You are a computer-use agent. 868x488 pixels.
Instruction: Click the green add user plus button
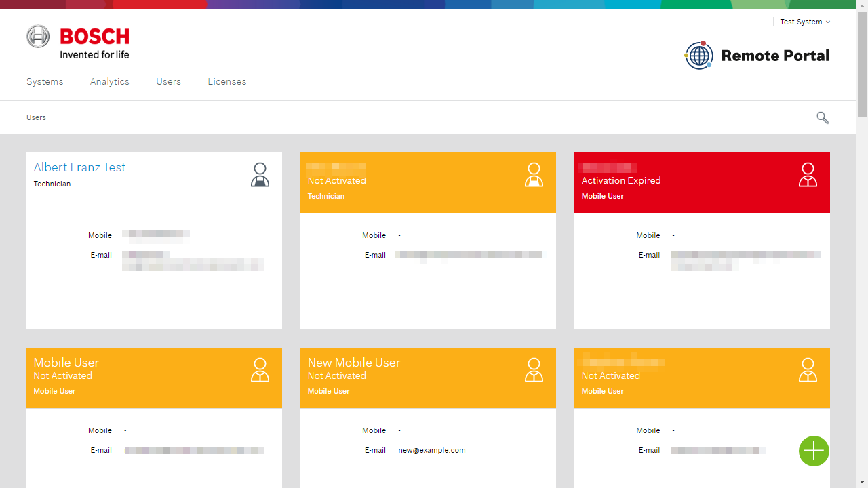(x=814, y=451)
